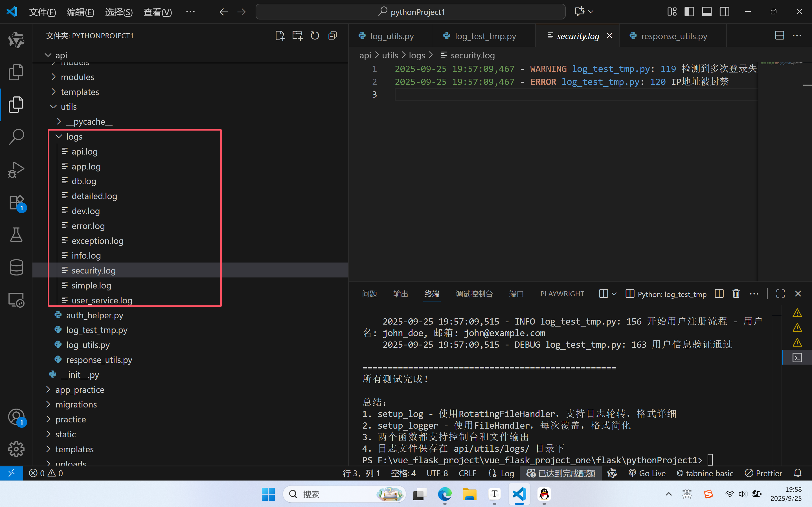
Task: Switch to the log_utils.py tab
Action: click(x=391, y=36)
